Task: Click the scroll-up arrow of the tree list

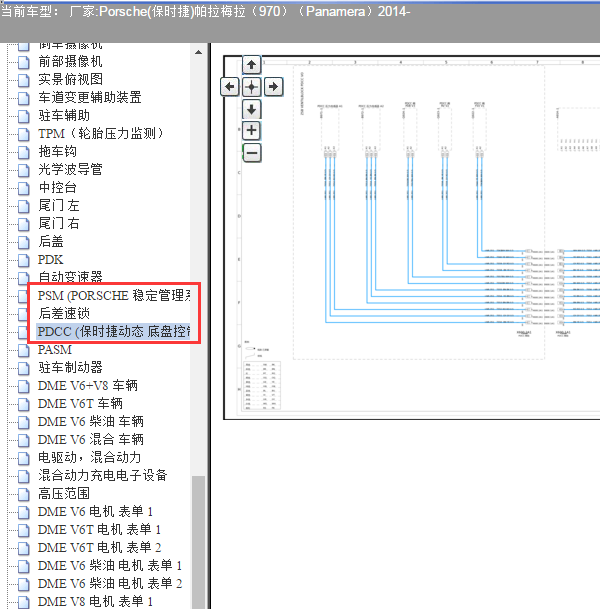Action: 198,52
